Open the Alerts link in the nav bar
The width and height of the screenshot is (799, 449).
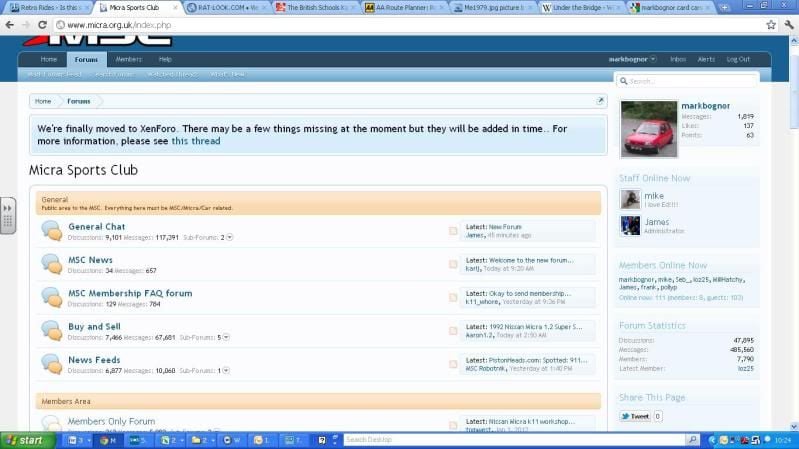[706, 59]
